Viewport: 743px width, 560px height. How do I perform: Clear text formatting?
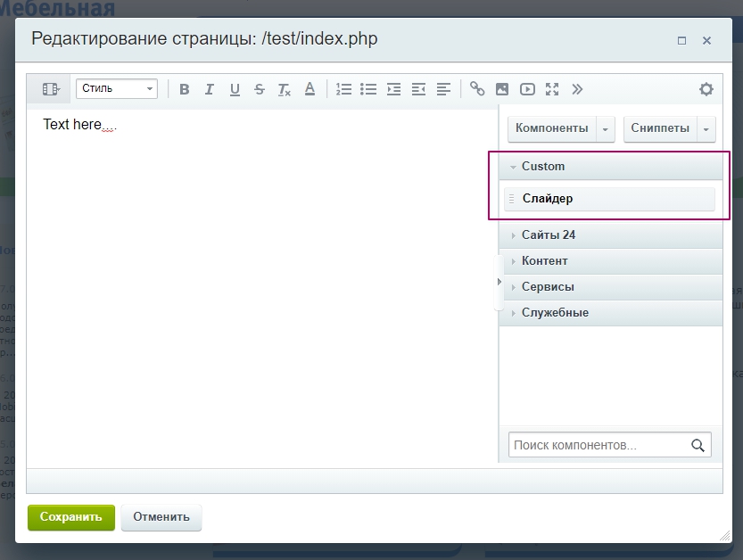coord(284,89)
